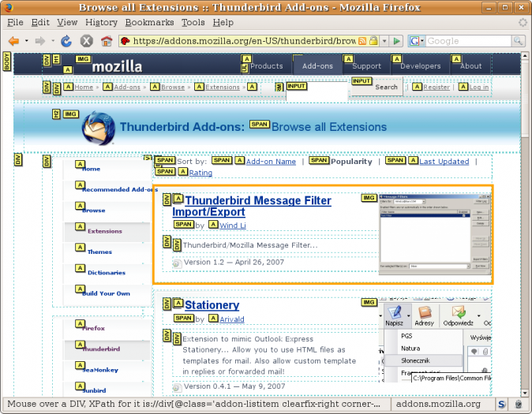Open the History menu
The image size is (532, 414).
(101, 22)
